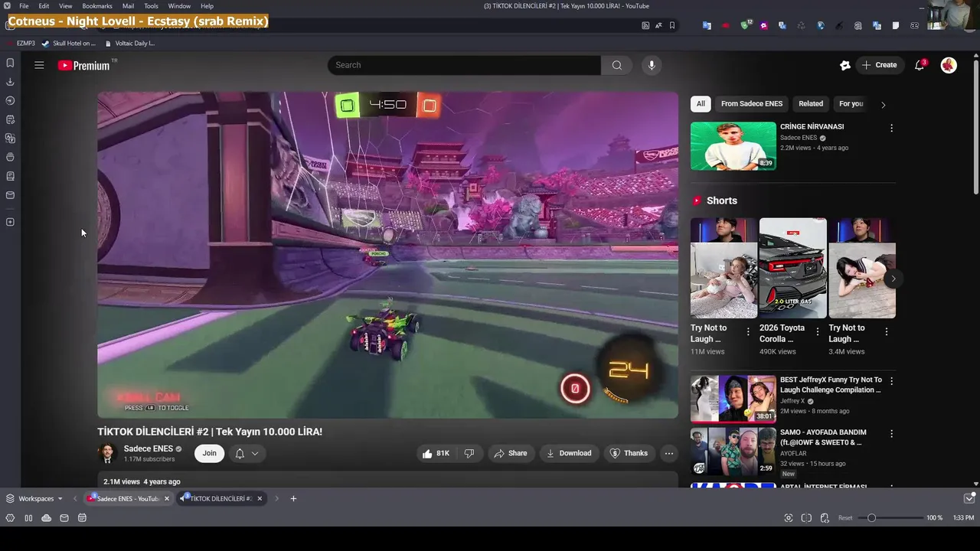Click the Share button

coord(510,453)
